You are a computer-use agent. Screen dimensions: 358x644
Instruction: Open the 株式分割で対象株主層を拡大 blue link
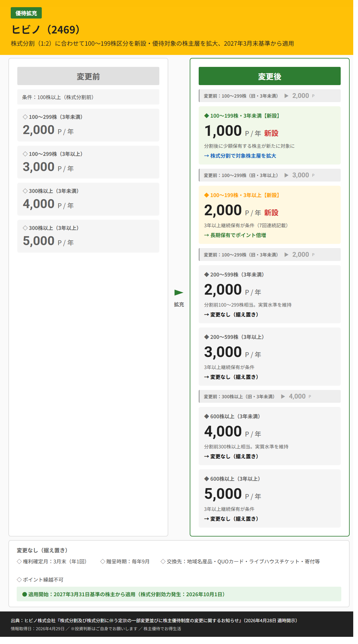point(240,156)
